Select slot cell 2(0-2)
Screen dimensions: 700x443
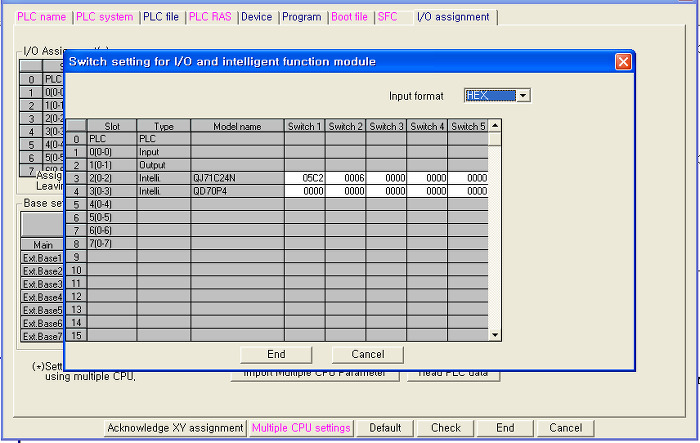coord(112,178)
